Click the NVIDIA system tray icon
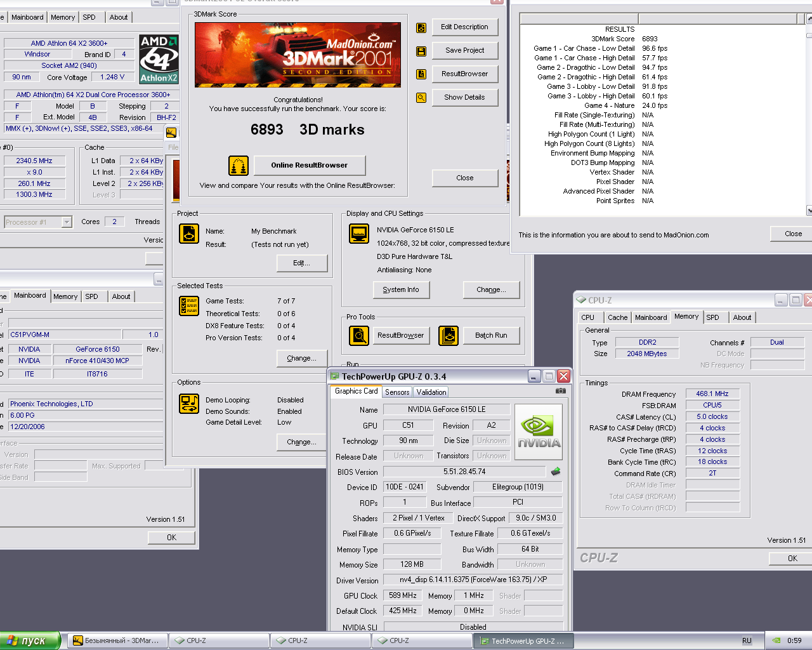This screenshot has width=812, height=650. point(776,640)
